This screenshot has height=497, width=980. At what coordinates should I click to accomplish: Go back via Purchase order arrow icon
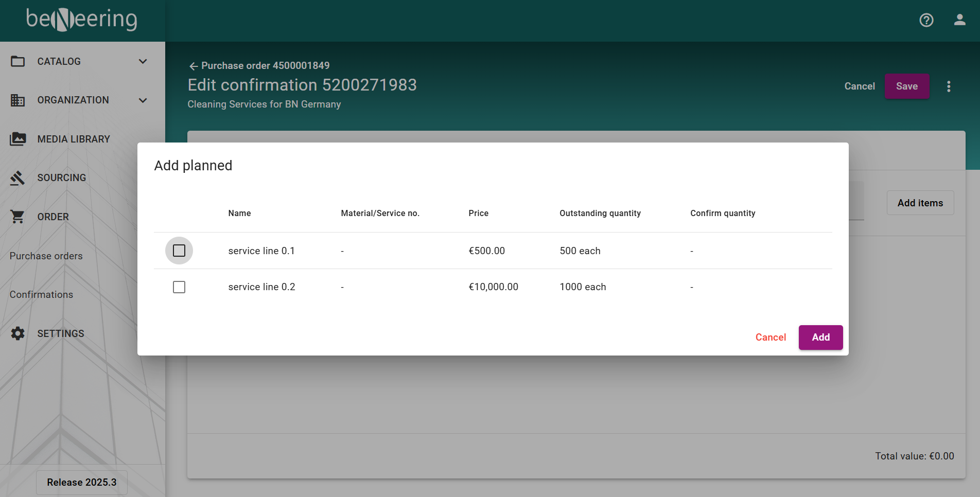194,66
